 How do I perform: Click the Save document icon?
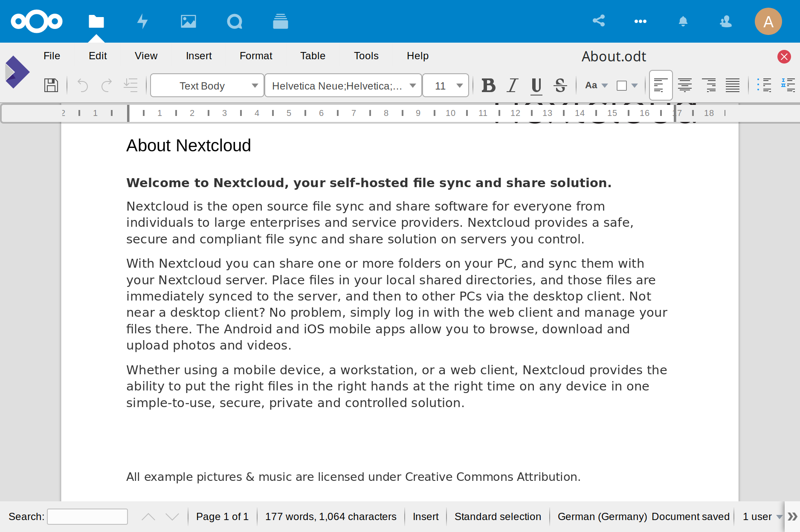tap(51, 85)
